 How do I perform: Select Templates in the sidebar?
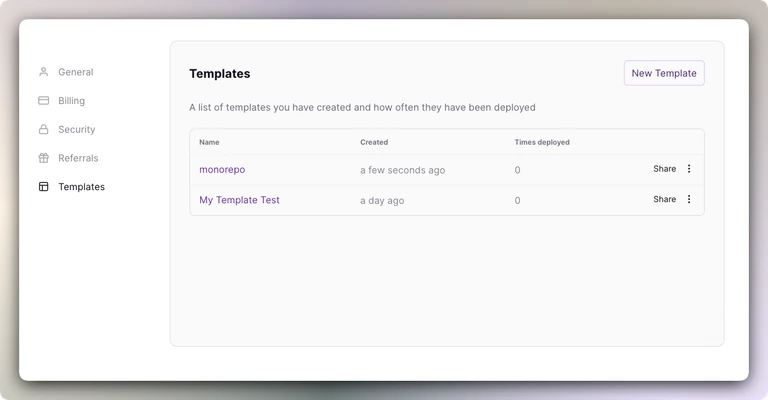[x=81, y=187]
